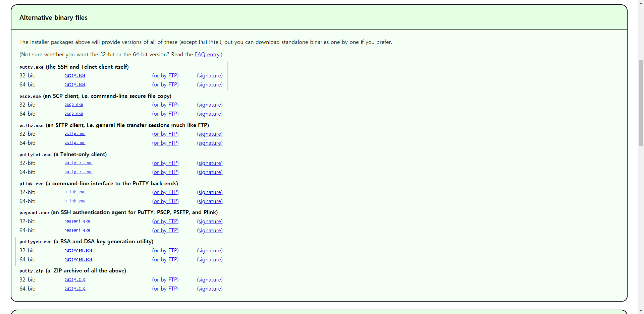Get 64-bit puttytel.exe by FTP
This screenshot has width=644, height=314.
click(165, 172)
